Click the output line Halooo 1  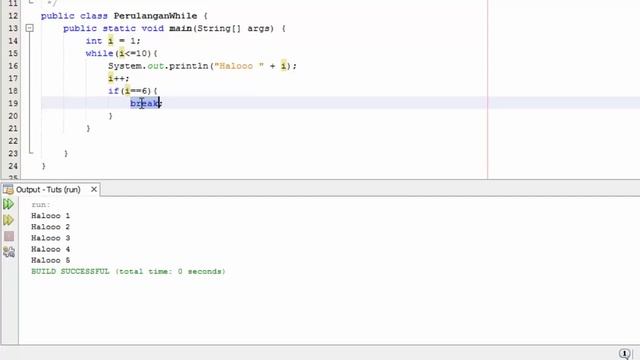point(50,216)
